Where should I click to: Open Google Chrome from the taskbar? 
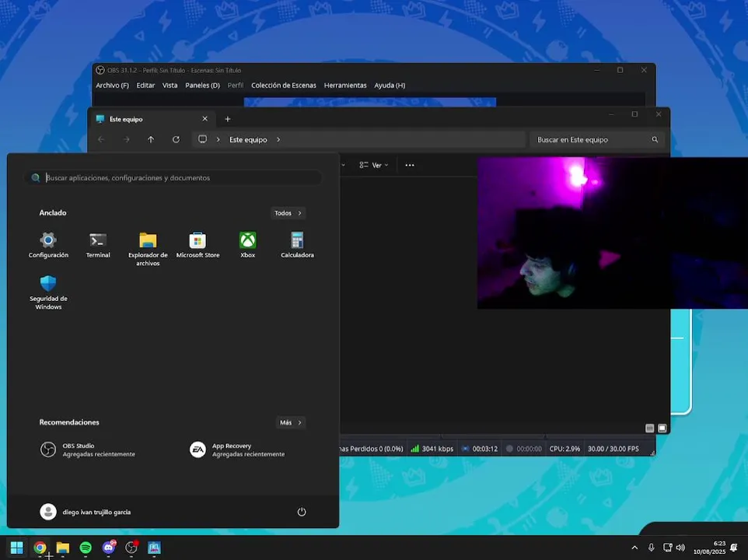click(x=40, y=548)
